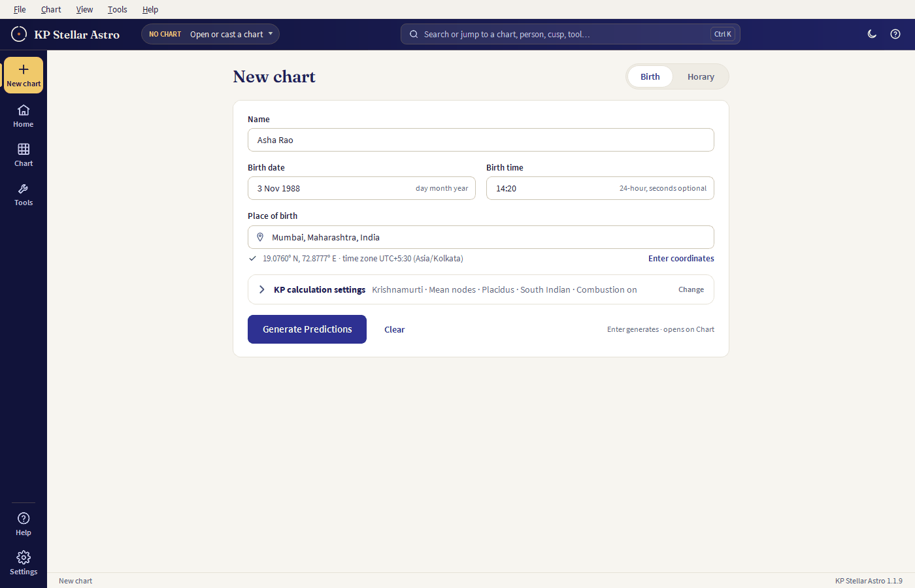
Task: Click the 'New chart' status bar text
Action: click(x=75, y=581)
